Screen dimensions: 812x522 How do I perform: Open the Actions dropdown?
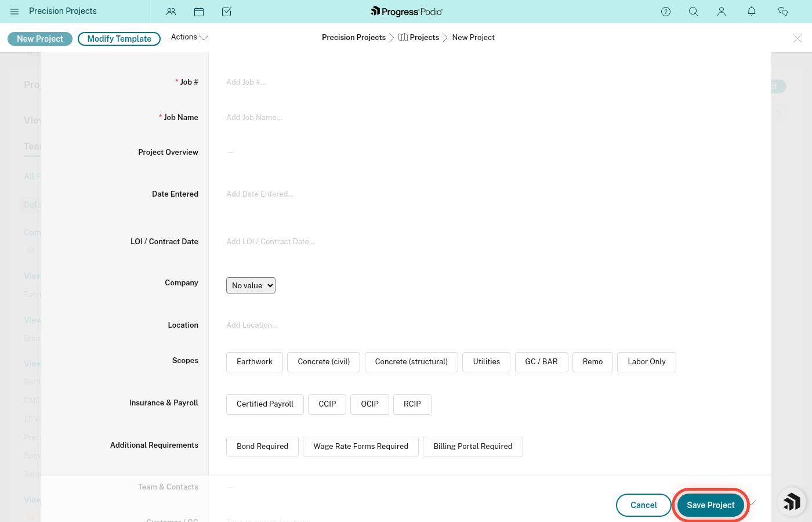(x=189, y=37)
